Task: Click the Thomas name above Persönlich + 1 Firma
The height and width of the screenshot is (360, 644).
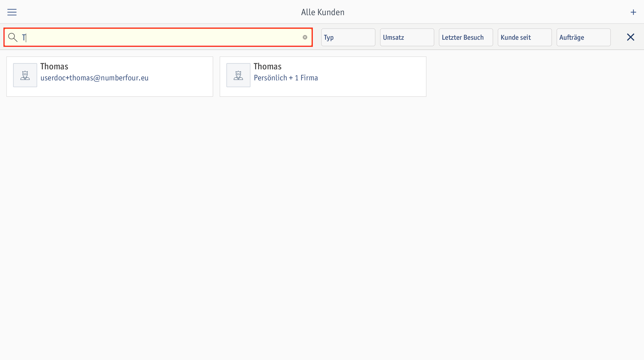Action: 268,66
